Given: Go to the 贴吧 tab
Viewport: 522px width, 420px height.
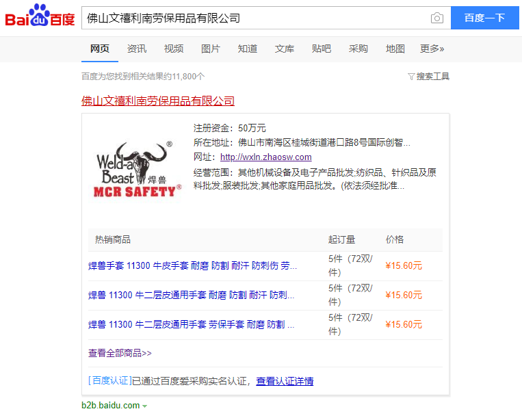Looking at the screenshot, I should tap(322, 49).
